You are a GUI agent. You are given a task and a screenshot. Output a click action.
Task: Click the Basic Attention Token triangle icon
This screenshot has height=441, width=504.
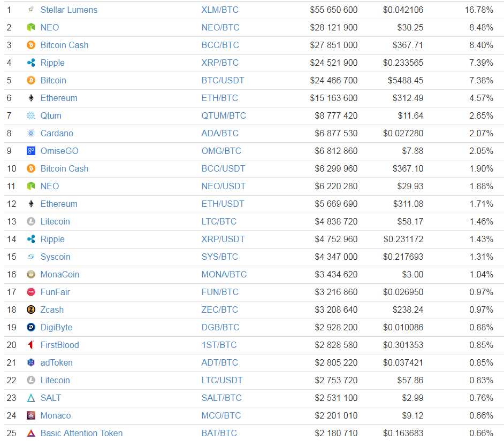31,434
